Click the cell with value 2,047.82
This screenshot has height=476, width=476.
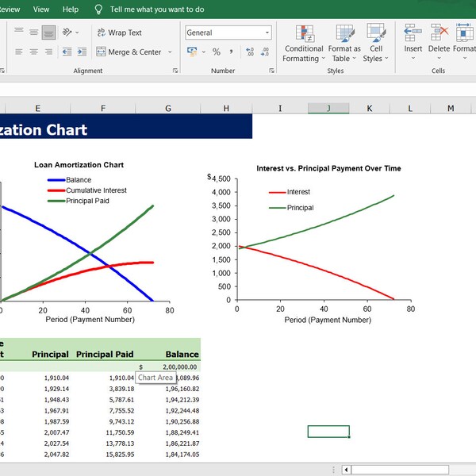[x=37, y=455]
